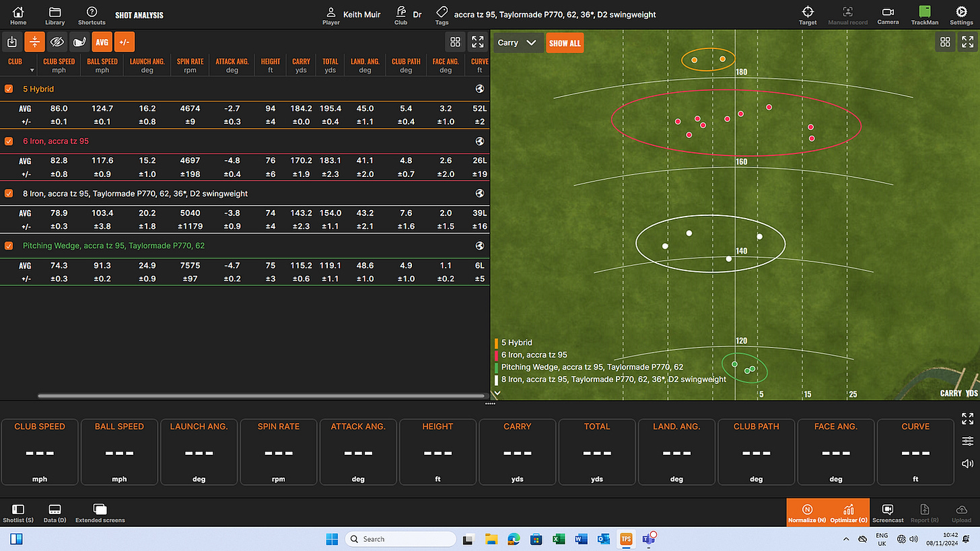
Task: Open the Windows Start menu
Action: (332, 539)
